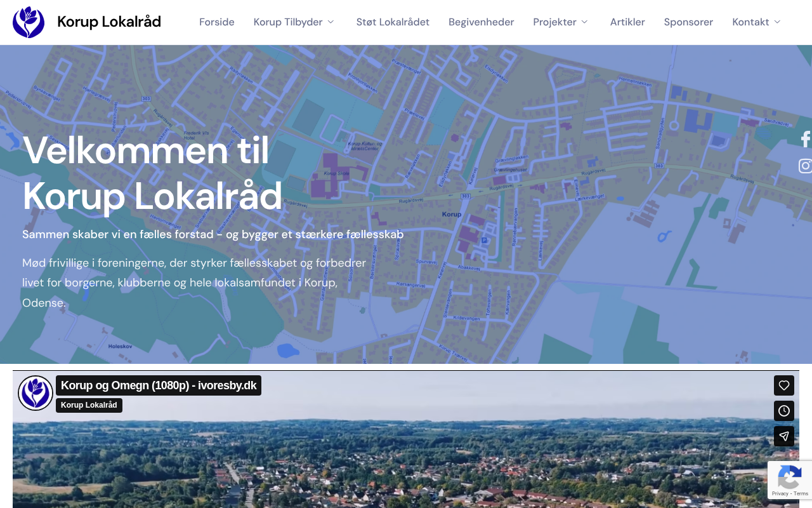Expand the Projekter dropdown menu
The width and height of the screenshot is (812, 508).
pos(561,22)
